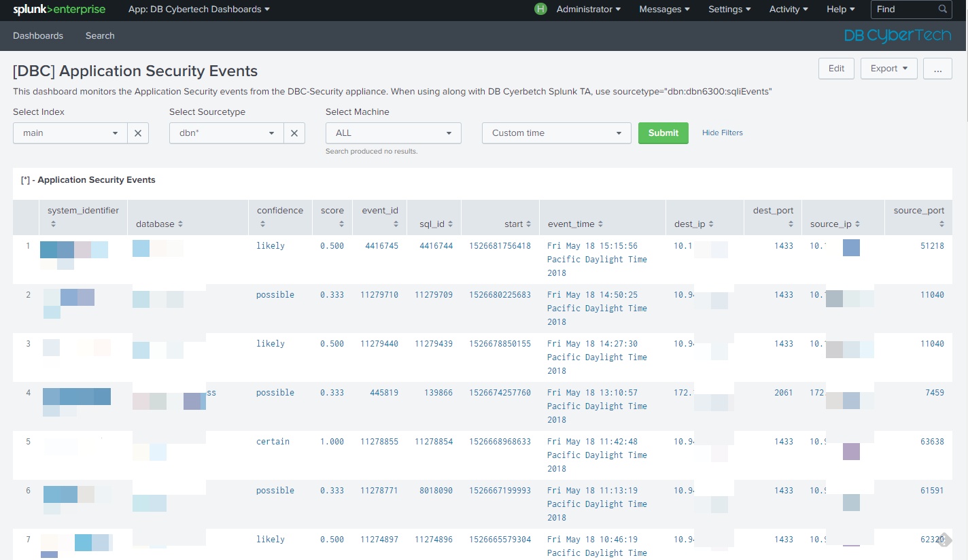Click event_id 445819

(384, 393)
